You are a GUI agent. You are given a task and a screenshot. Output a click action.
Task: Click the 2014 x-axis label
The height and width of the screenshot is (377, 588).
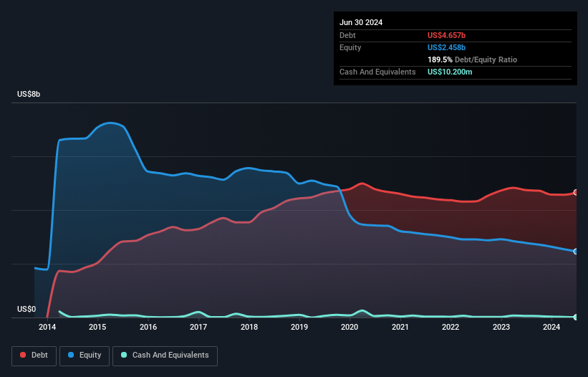(x=47, y=327)
